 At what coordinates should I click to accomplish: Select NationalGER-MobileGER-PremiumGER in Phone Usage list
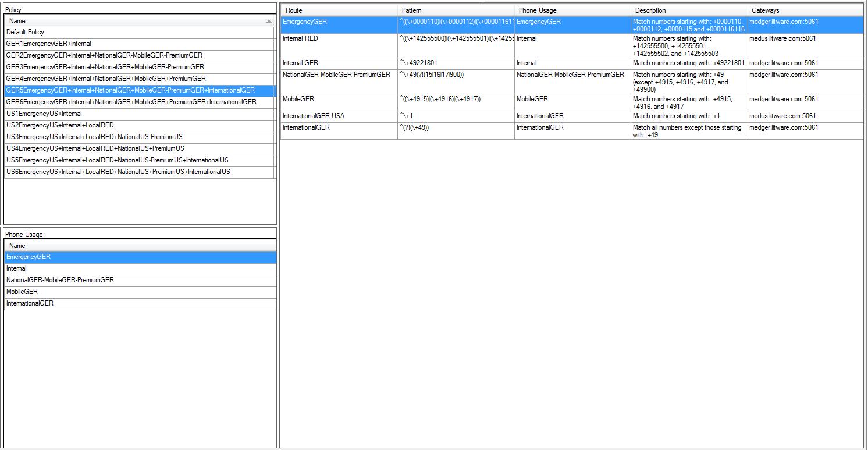point(140,281)
